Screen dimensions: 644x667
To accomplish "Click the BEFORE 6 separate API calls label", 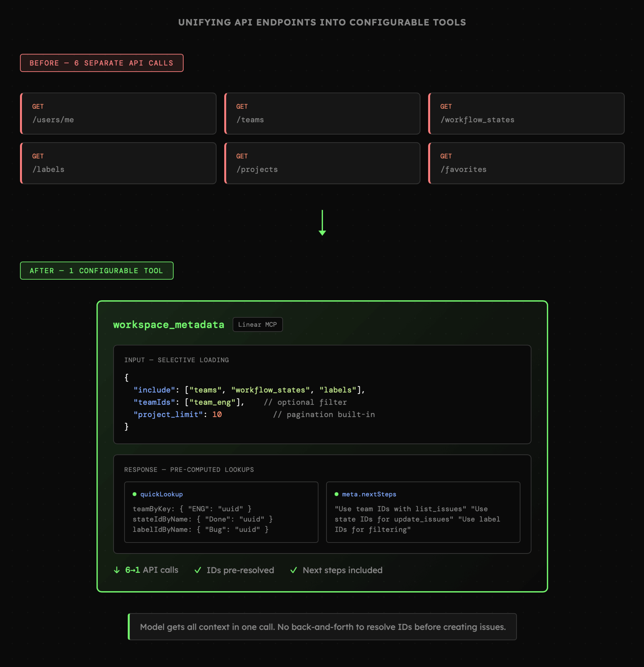I will pos(101,63).
